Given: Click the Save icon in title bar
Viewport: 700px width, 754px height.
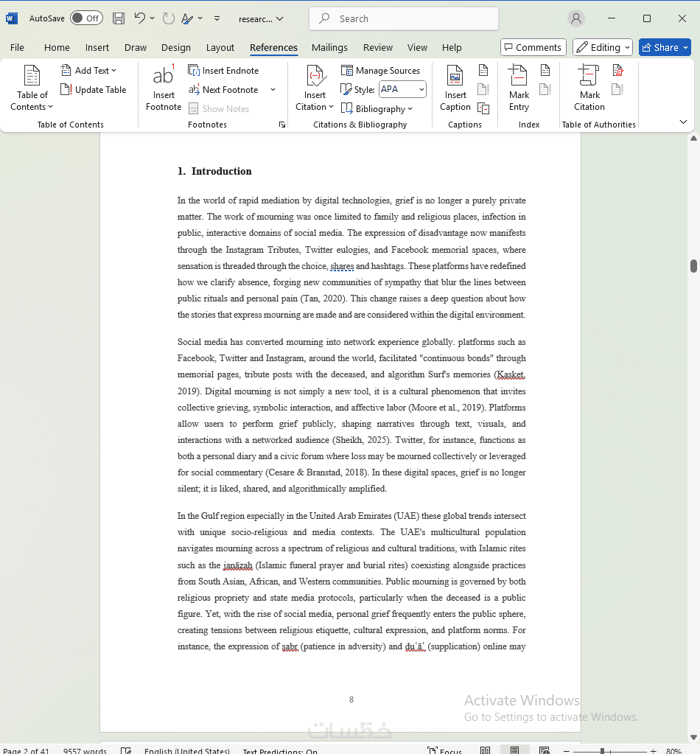Looking at the screenshot, I should coord(119,18).
